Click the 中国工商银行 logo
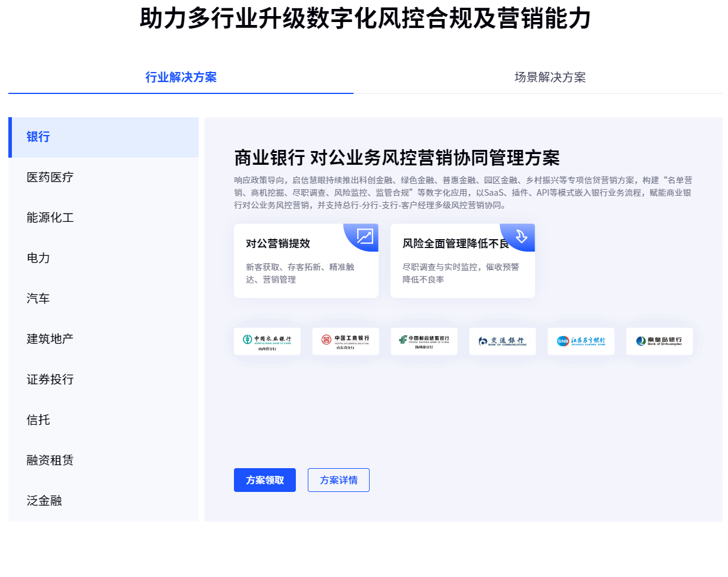Viewport: 728px width, 577px height. coord(346,341)
